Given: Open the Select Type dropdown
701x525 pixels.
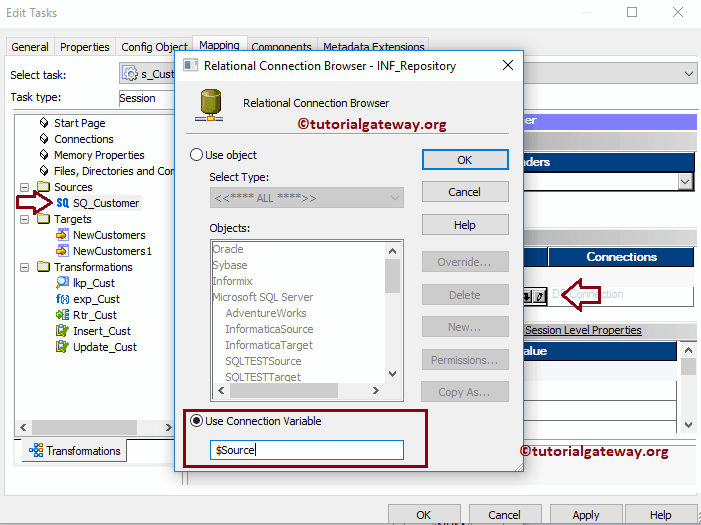Looking at the screenshot, I should 307,198.
